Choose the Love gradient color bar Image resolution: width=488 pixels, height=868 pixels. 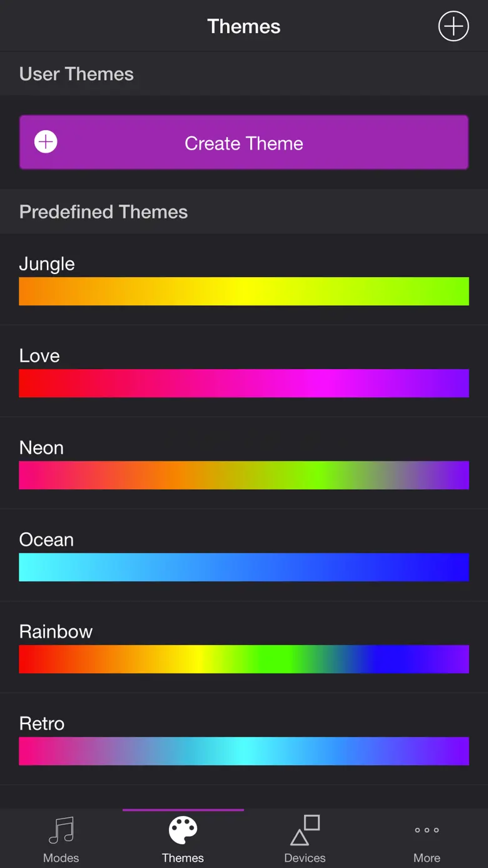point(244,383)
